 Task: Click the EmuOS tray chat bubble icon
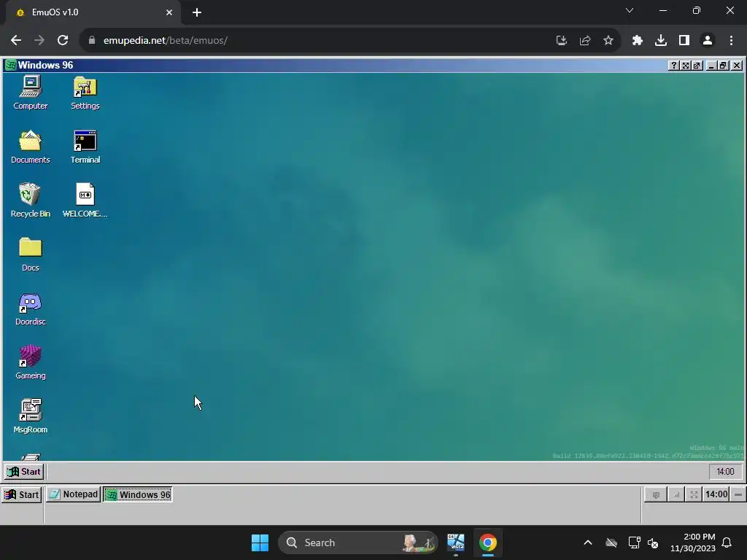[x=656, y=495]
